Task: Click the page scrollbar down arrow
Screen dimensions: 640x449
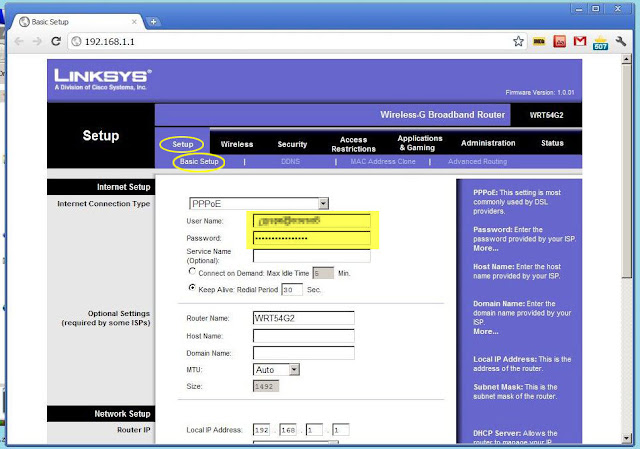Action: (x=627, y=438)
